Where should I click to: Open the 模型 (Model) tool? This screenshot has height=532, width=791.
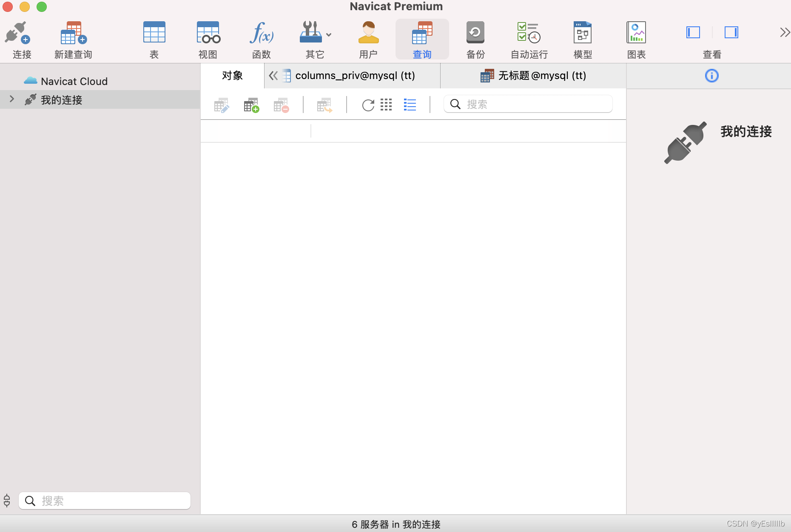coord(583,40)
